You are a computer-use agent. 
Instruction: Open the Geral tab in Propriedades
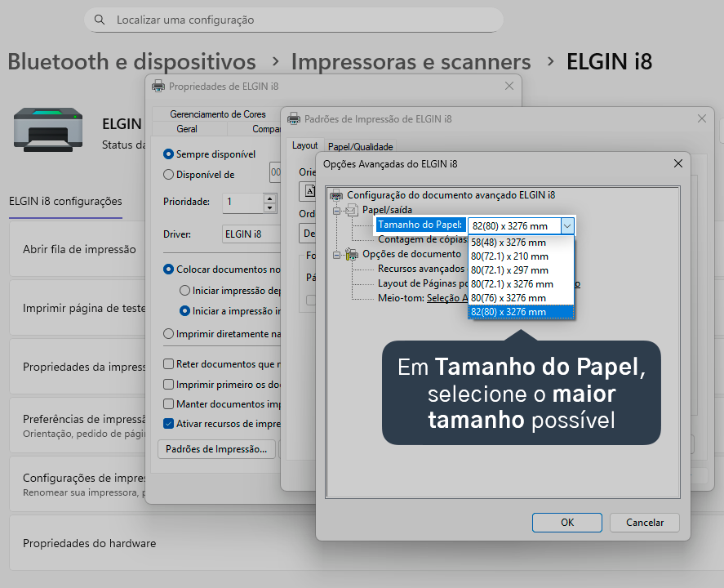point(187,129)
